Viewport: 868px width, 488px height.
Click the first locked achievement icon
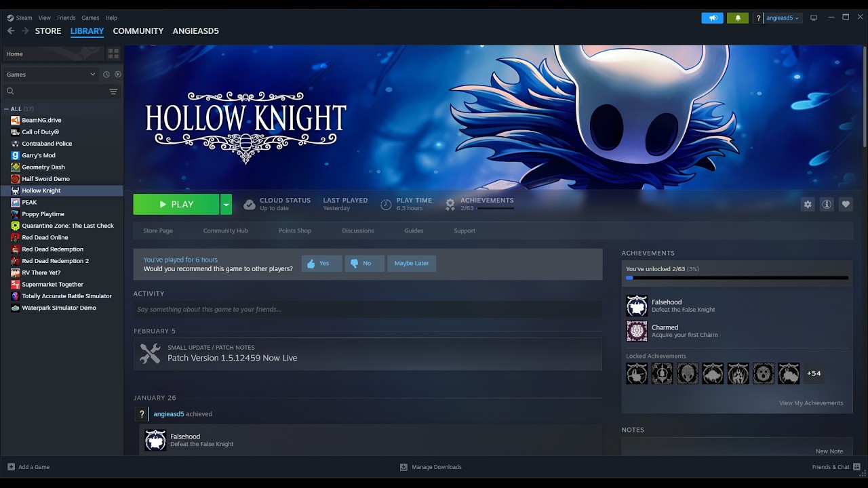click(637, 373)
